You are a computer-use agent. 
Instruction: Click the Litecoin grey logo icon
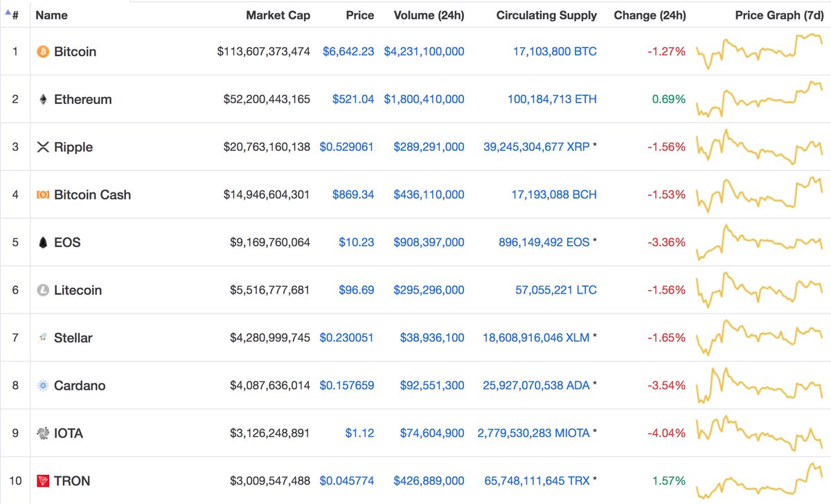(43, 291)
